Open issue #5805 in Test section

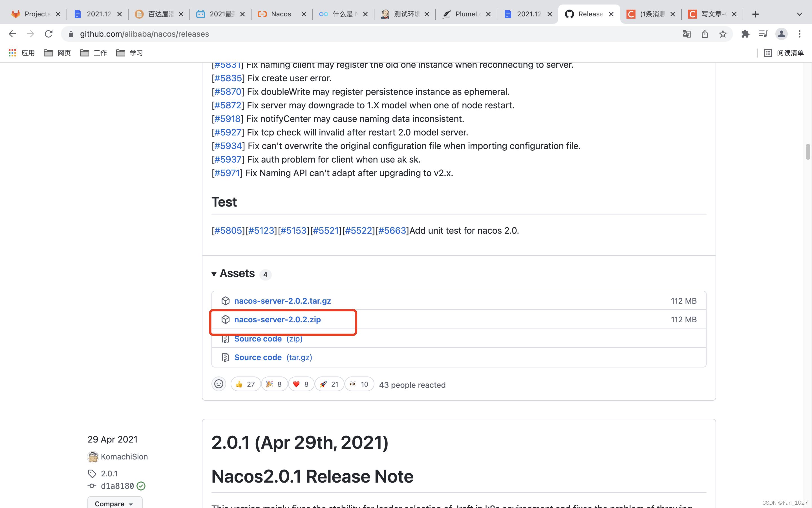click(x=228, y=231)
